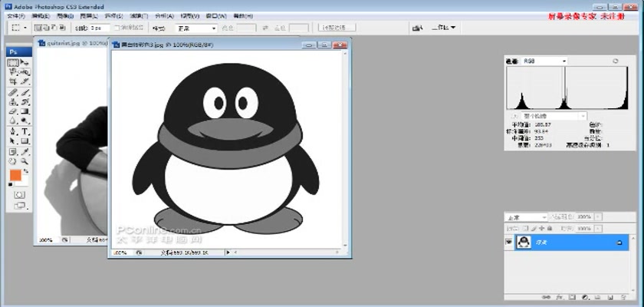Open the Layer menu
Screen dimensions: 644x307
point(89,16)
